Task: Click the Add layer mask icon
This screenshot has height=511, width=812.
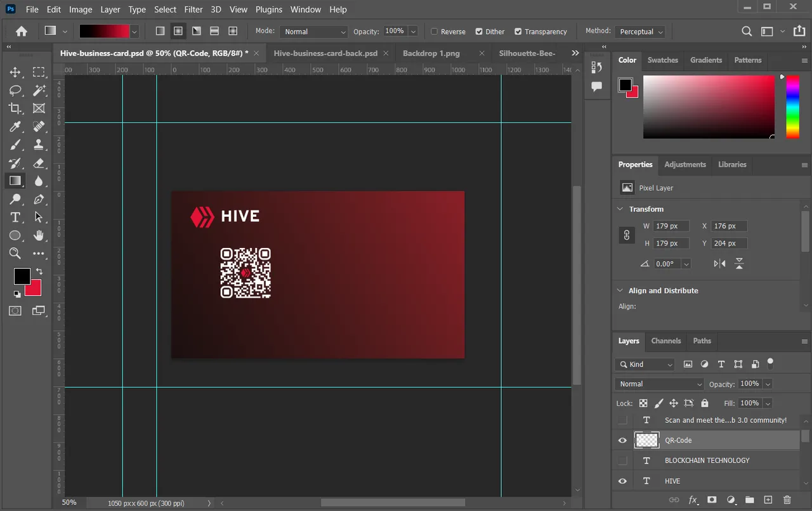Action: click(712, 500)
